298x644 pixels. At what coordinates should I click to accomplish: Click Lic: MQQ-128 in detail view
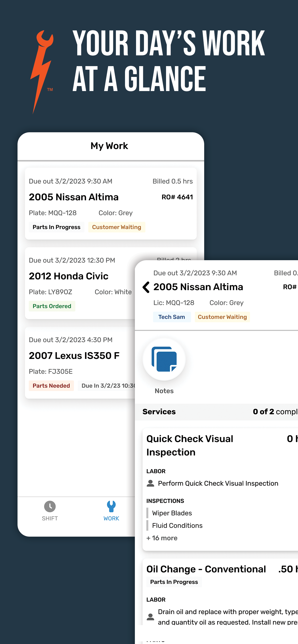tap(174, 303)
